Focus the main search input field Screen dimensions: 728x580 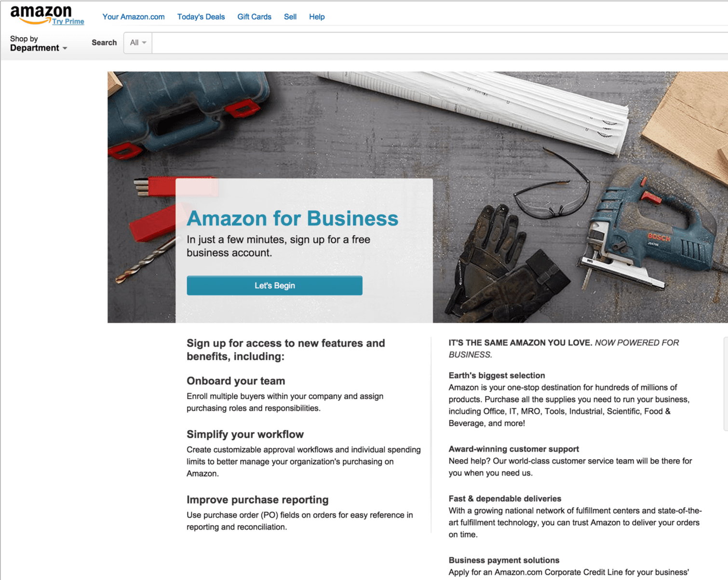(x=440, y=43)
